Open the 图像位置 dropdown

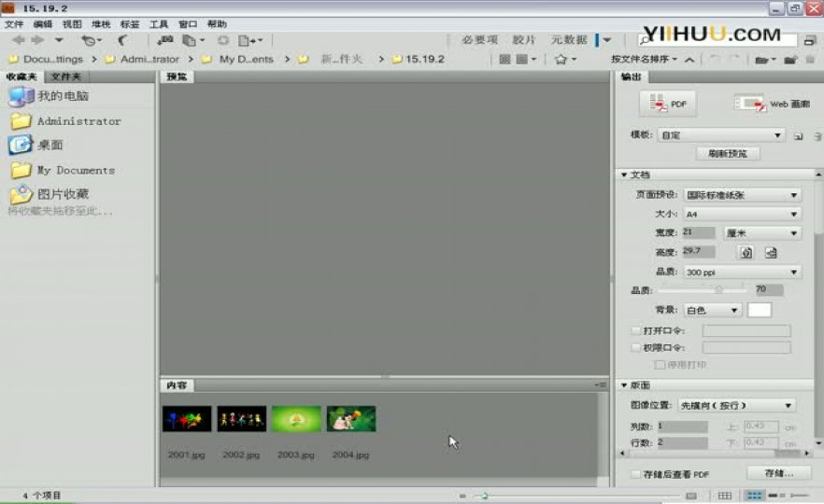[736, 405]
